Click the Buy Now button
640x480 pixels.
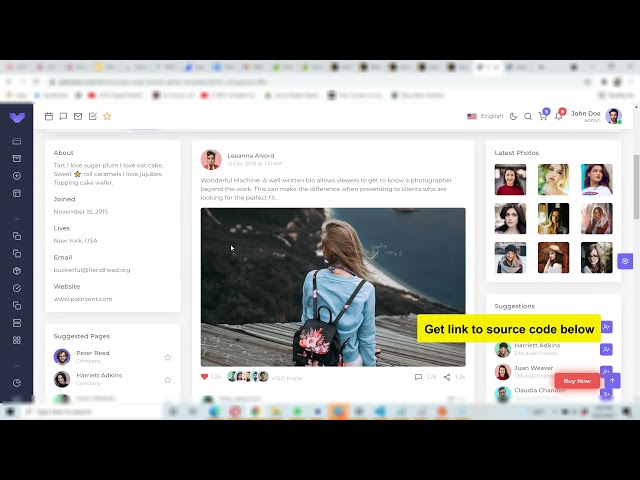click(577, 381)
